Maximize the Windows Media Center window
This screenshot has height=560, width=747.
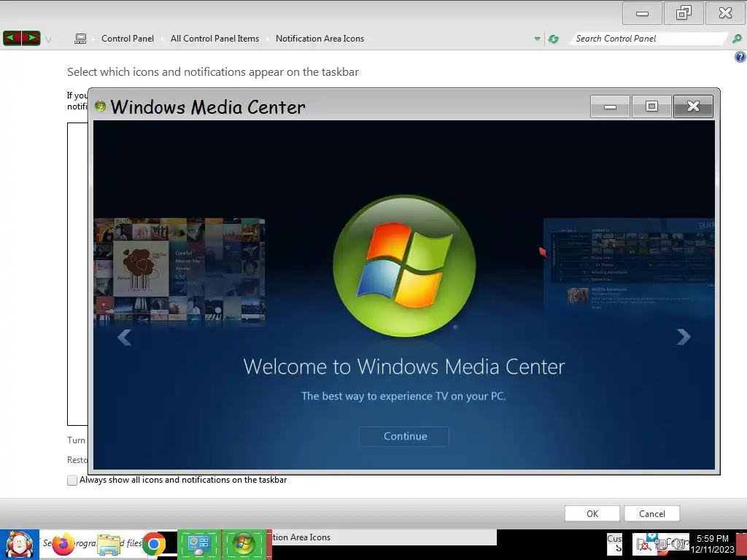[651, 106]
